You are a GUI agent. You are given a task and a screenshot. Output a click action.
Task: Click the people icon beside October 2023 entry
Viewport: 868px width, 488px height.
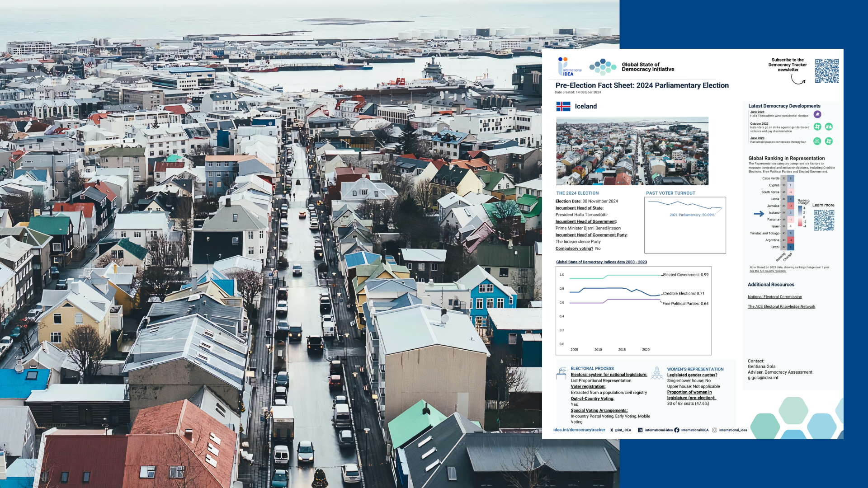coord(829,127)
